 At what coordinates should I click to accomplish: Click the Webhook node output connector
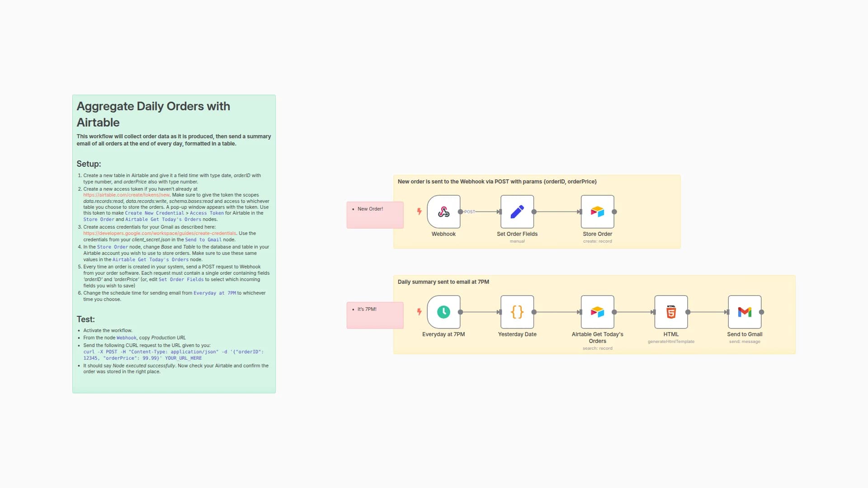coord(460,211)
